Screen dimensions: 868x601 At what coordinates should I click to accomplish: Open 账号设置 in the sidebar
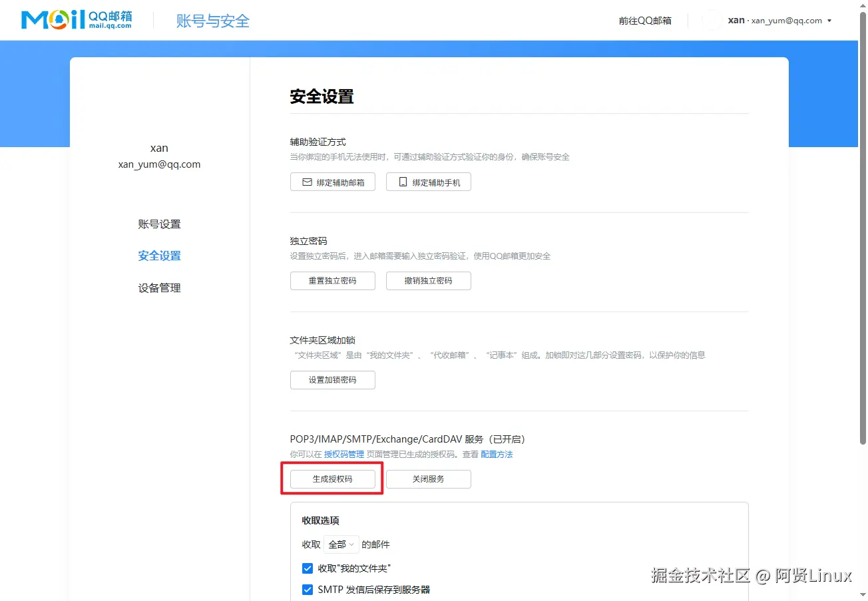coord(159,224)
